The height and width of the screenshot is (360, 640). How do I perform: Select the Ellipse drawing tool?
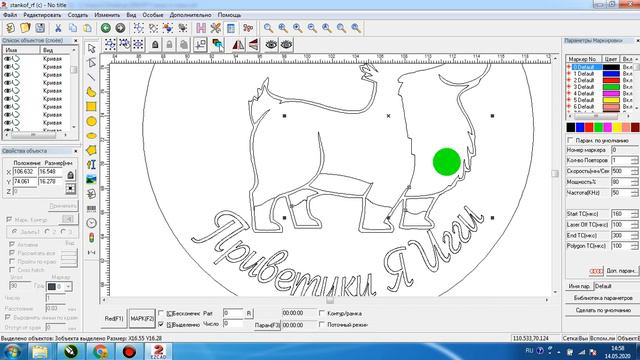tap(91, 136)
